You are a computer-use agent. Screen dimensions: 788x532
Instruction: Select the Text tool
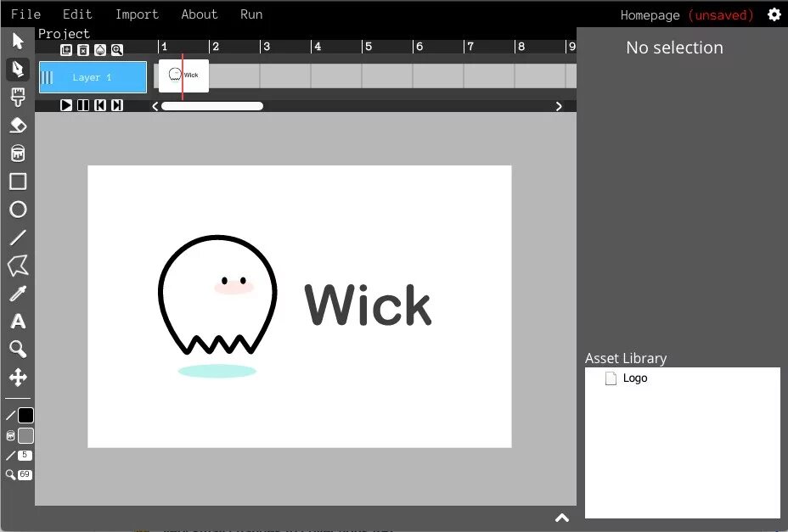click(x=18, y=321)
